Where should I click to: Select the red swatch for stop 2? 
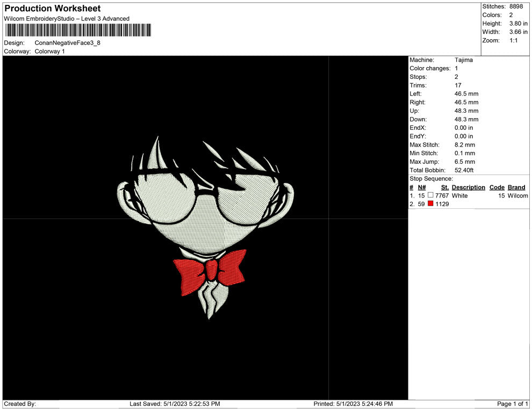pos(431,204)
